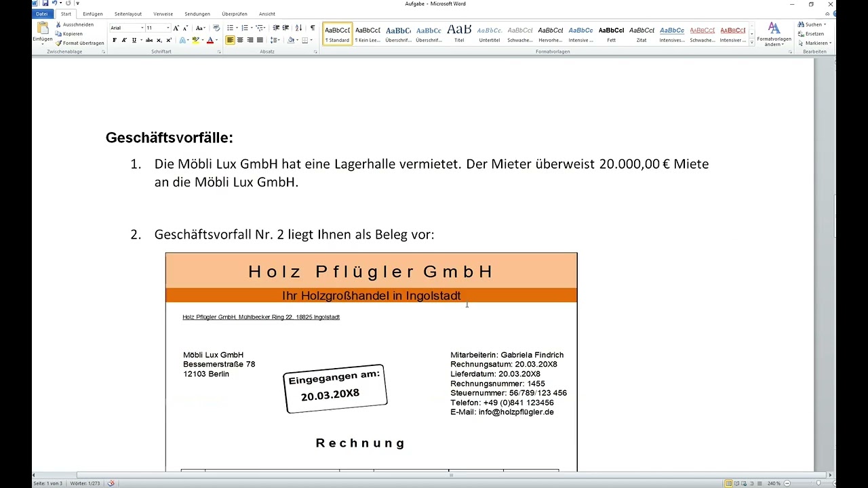
Task: Open the Schriftart dialog launcher
Action: [x=219, y=52]
